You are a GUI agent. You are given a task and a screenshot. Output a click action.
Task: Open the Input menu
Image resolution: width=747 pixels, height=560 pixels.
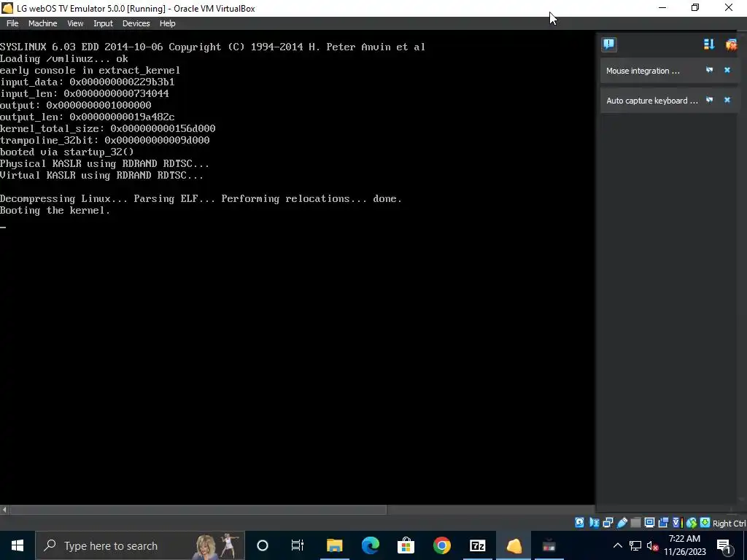tap(103, 23)
